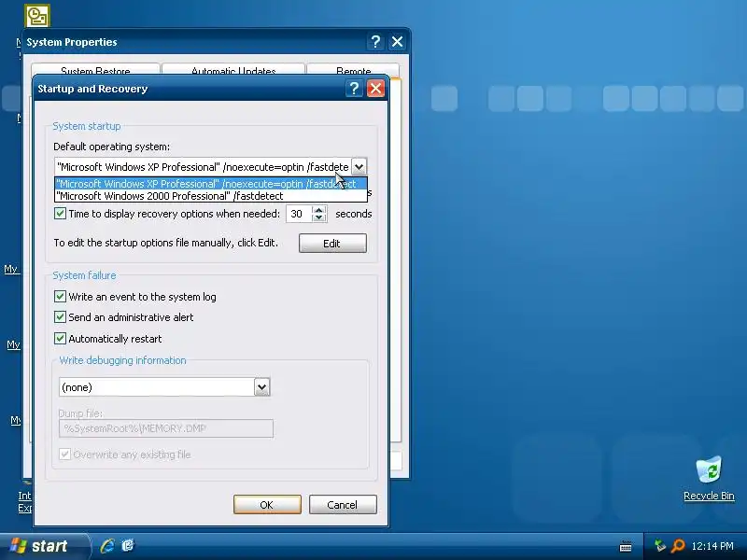747x560 pixels.
Task: Open Write debugging information dropdown arrow
Action: (x=261, y=387)
